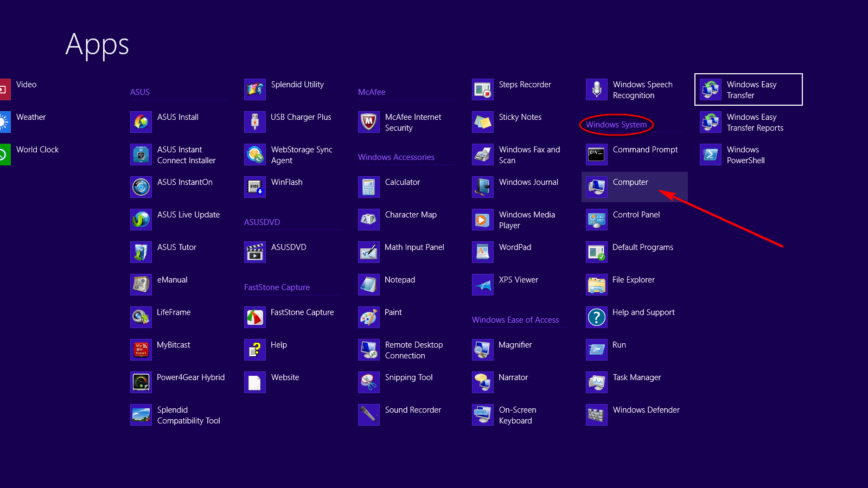
Task: Open the Command Prompt icon
Action: 597,155
